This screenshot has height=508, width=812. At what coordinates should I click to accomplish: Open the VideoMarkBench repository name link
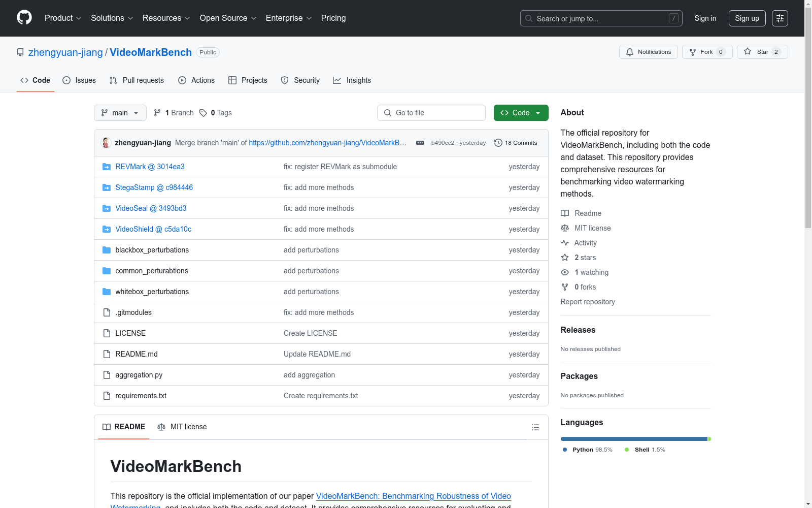click(151, 52)
